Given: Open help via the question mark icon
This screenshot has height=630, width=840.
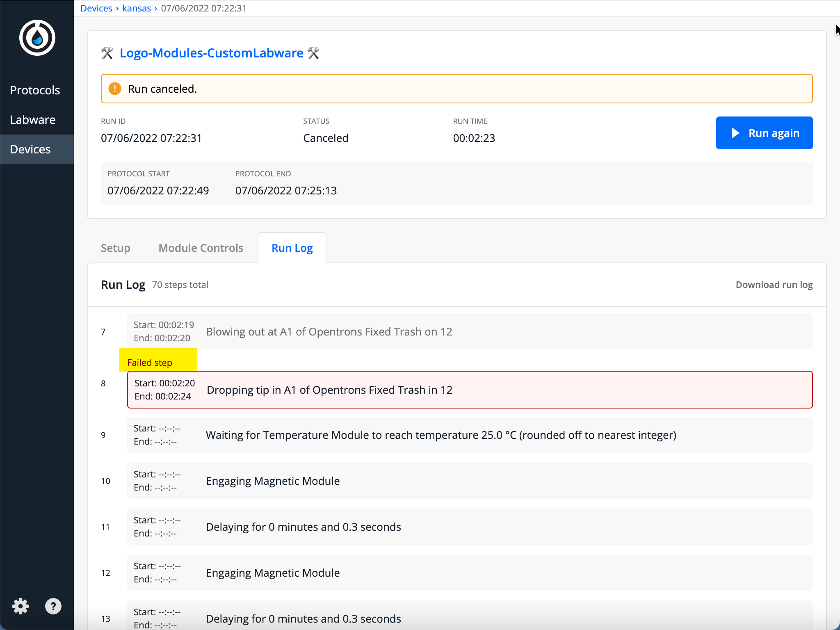Looking at the screenshot, I should [x=53, y=606].
